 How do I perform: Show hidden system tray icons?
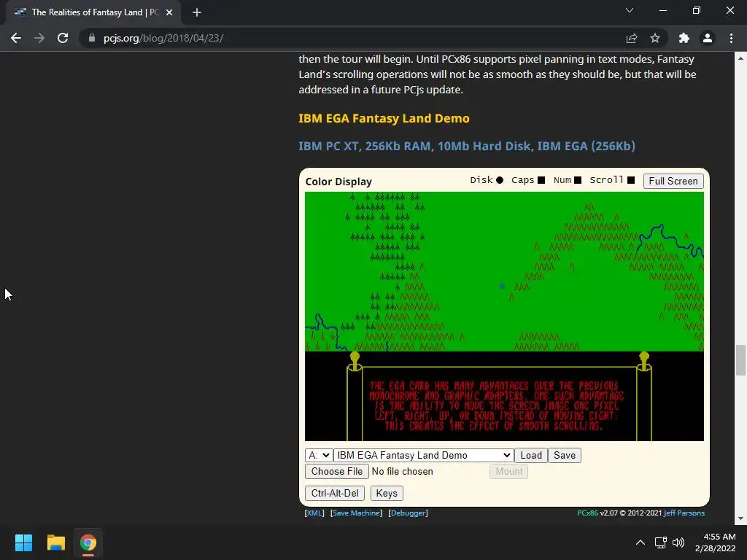click(640, 542)
